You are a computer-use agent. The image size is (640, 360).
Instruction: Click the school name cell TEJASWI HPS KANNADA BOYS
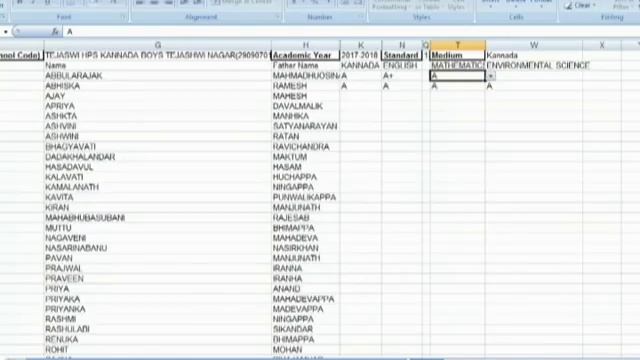pyautogui.click(x=158, y=55)
